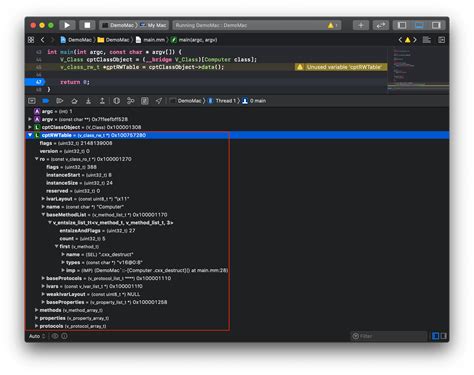474x375 pixels.
Task: Open Debug Memory Graph
Action: (x=131, y=101)
